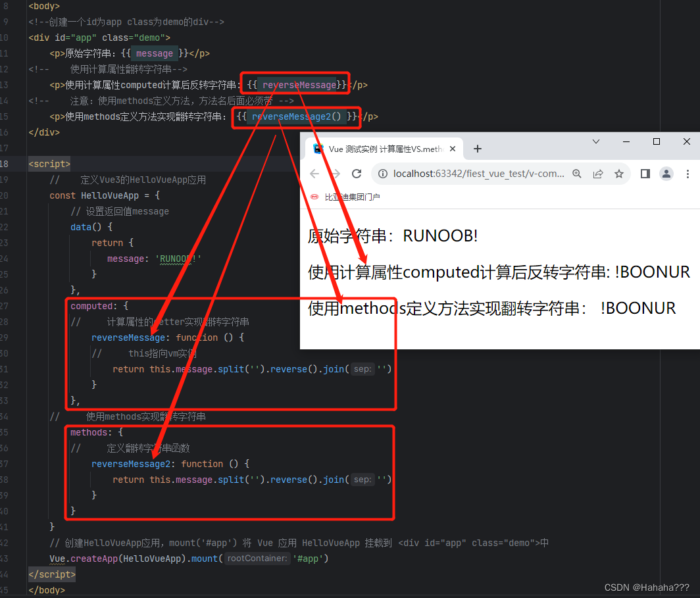700x598 pixels.
Task: Click the <body> tag on line 8
Action: coord(44,6)
